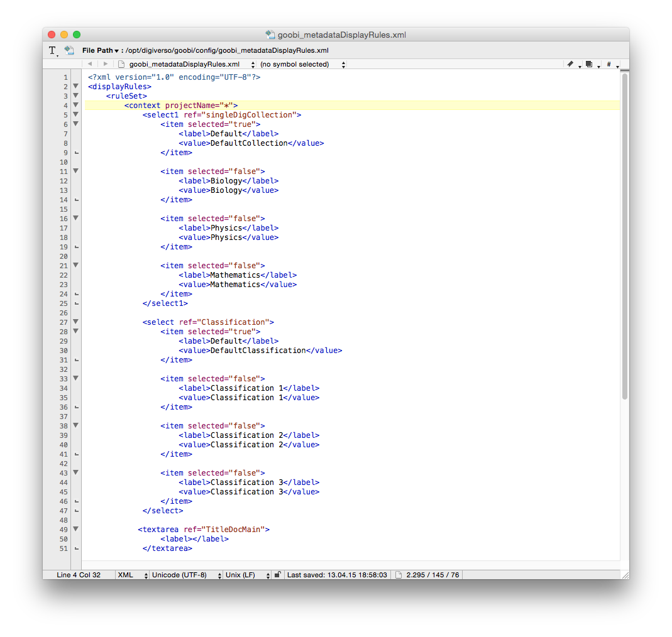Open the XML language popup

point(132,575)
